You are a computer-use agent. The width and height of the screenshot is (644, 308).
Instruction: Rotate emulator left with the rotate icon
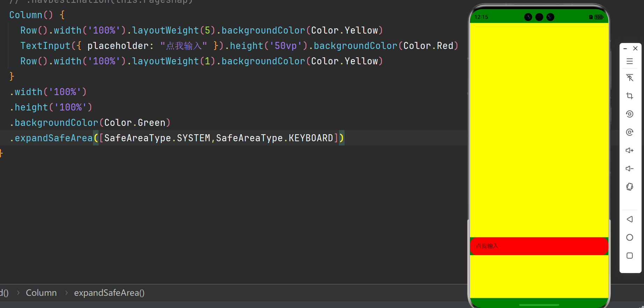tap(630, 114)
